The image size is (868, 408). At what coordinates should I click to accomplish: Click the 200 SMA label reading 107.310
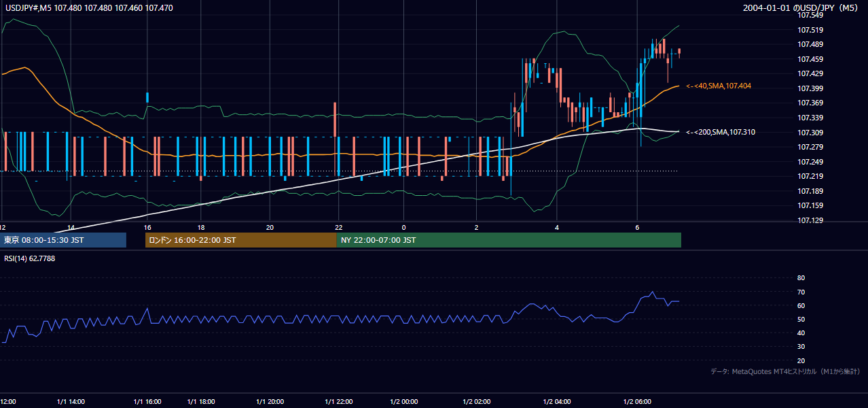(720, 132)
